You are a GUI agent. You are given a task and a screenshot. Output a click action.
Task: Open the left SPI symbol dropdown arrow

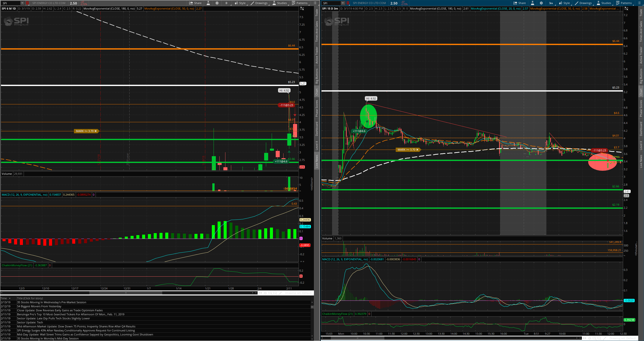pyautogui.click(x=22, y=3)
